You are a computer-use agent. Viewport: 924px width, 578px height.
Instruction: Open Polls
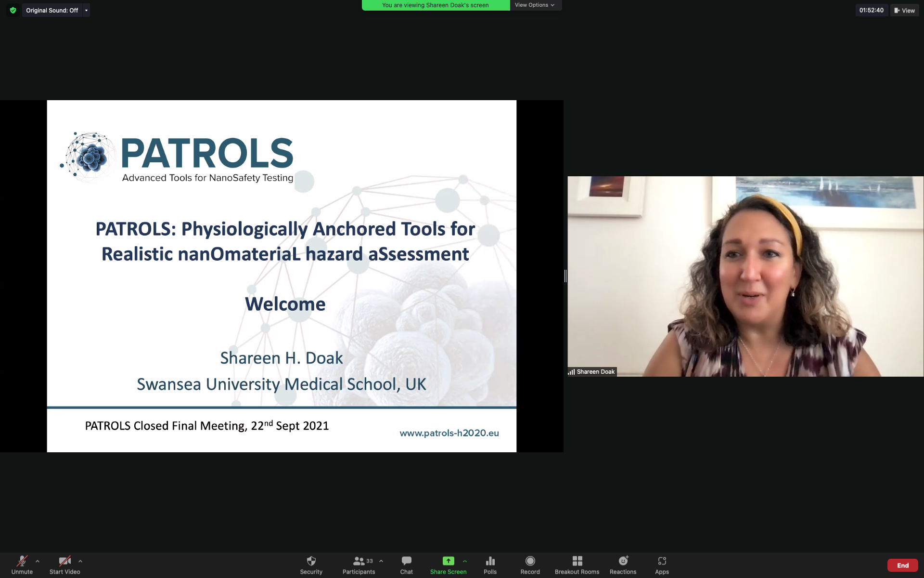490,565
